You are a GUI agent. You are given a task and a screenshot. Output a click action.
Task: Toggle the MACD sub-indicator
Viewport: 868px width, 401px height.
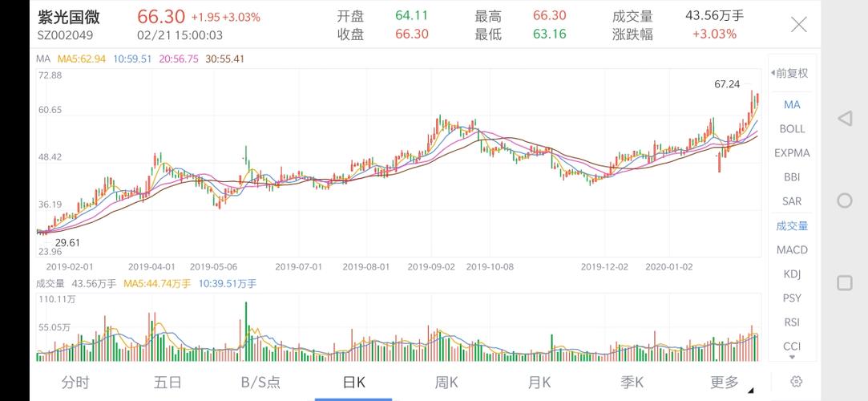[792, 249]
